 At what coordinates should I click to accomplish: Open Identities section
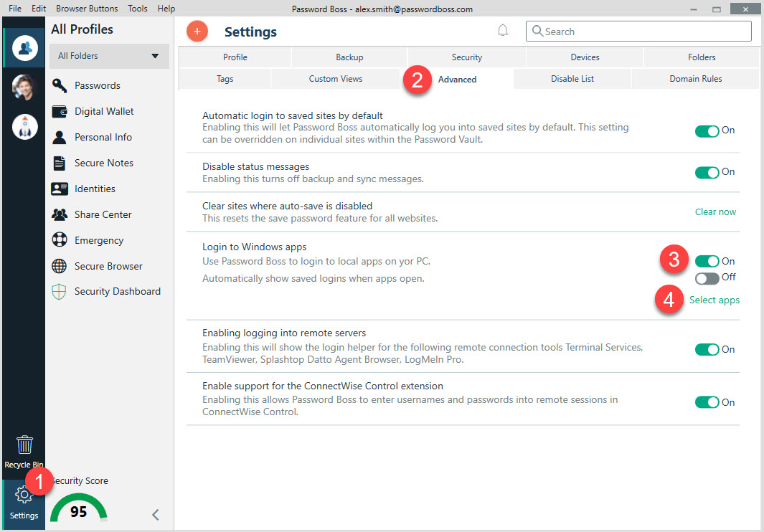point(95,189)
